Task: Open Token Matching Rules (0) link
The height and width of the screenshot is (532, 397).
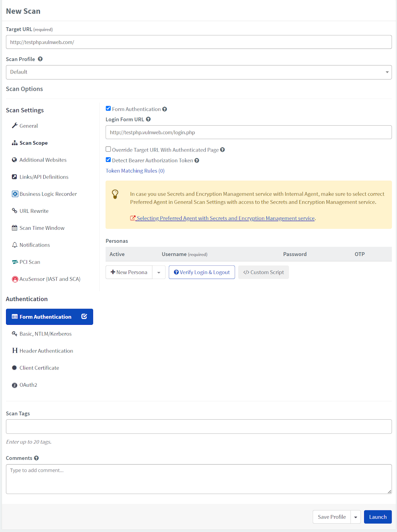Action: [x=135, y=171]
